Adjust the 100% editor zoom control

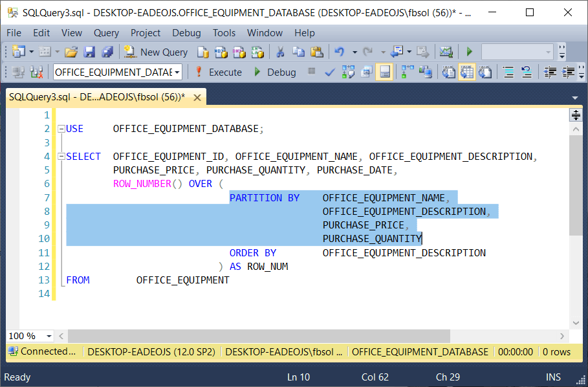[29, 336]
